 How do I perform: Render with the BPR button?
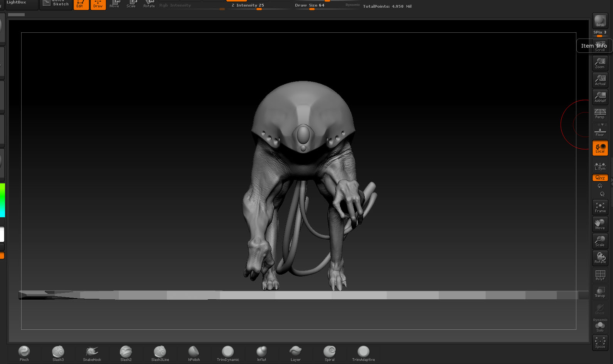(x=600, y=21)
